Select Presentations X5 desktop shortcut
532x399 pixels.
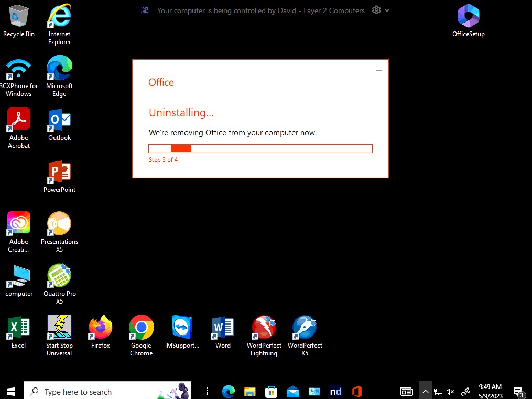59,232
